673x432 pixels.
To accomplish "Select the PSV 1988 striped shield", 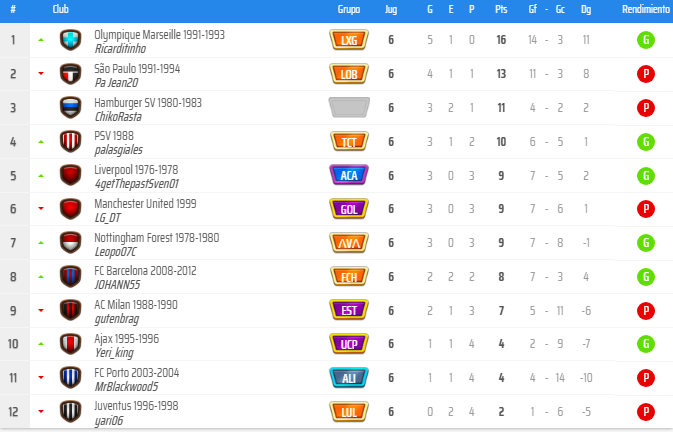I will pos(70,141).
